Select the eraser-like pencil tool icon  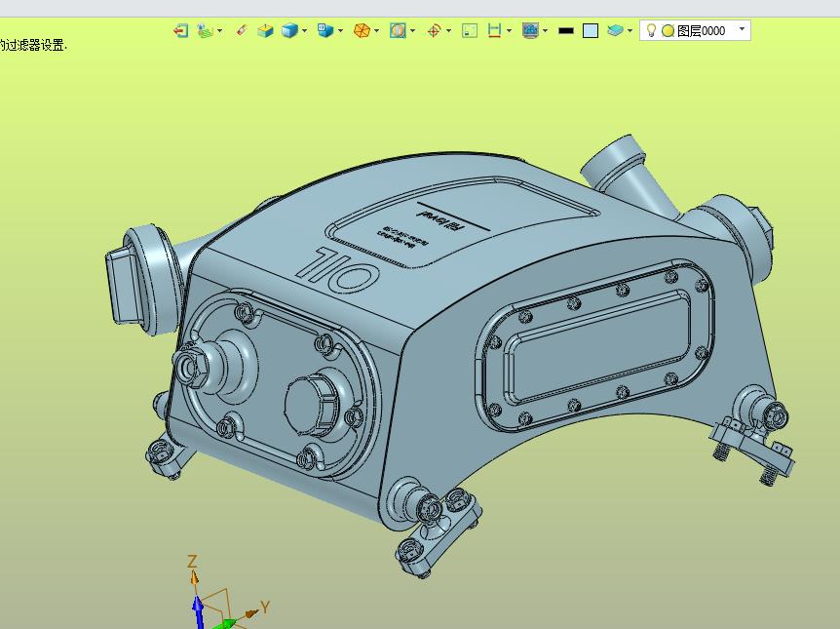(x=241, y=30)
